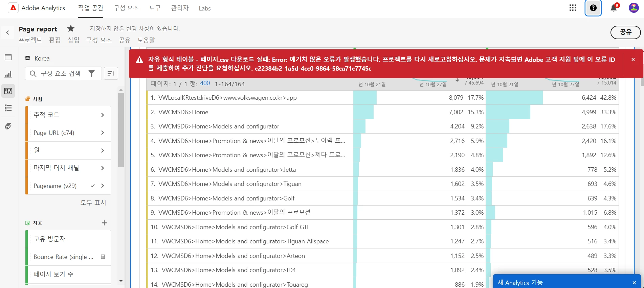Click the warning triangle in error banner
The height and width of the screenshot is (288, 644).
139,60
